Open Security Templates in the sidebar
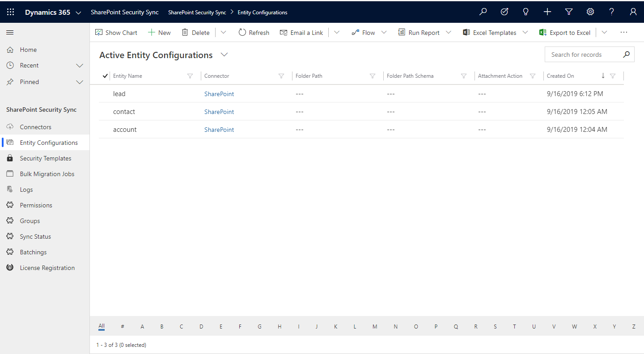The image size is (644, 354). click(x=45, y=158)
